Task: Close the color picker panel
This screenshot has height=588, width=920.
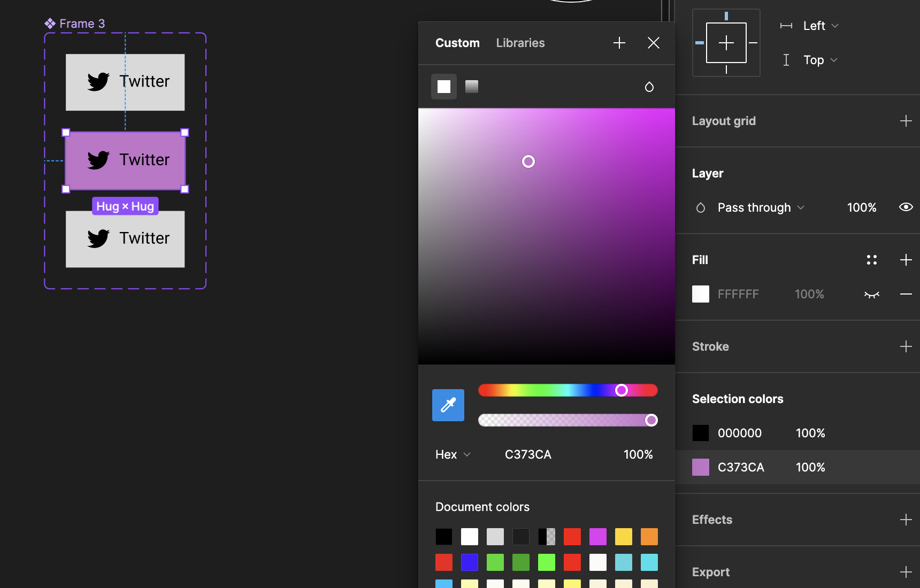Action: pyautogui.click(x=654, y=43)
